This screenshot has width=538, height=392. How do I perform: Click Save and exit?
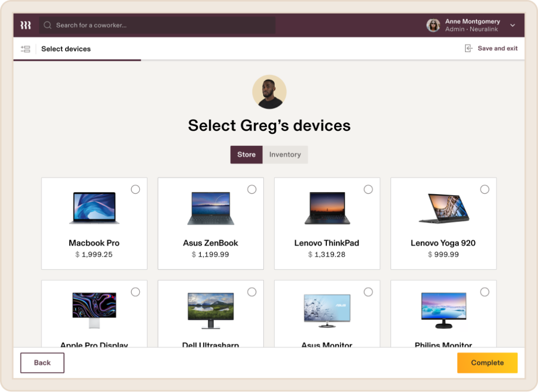coord(496,48)
